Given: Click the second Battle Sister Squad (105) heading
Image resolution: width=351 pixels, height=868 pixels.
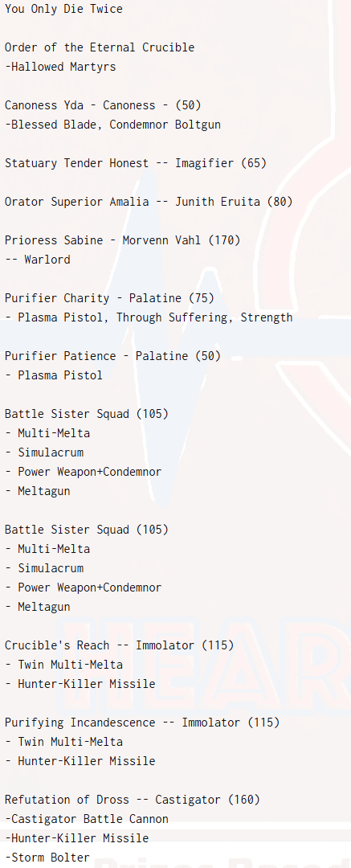Looking at the screenshot, I should click(x=87, y=530).
